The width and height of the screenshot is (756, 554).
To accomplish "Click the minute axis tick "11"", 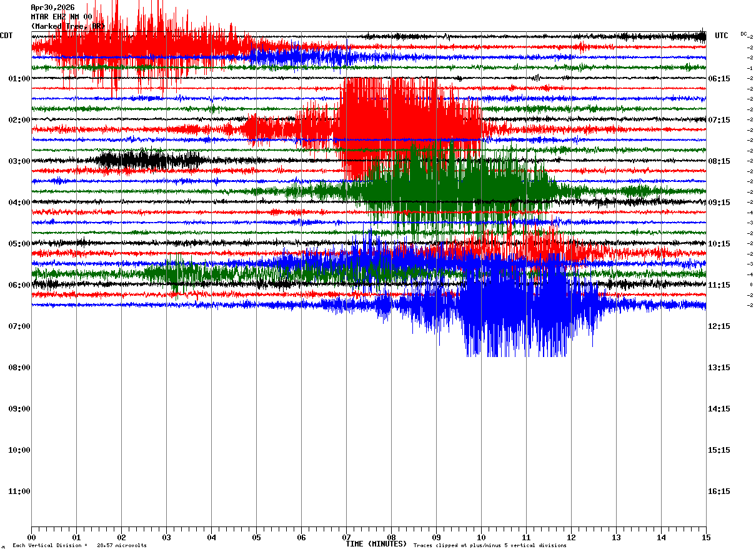I will 526,537.
